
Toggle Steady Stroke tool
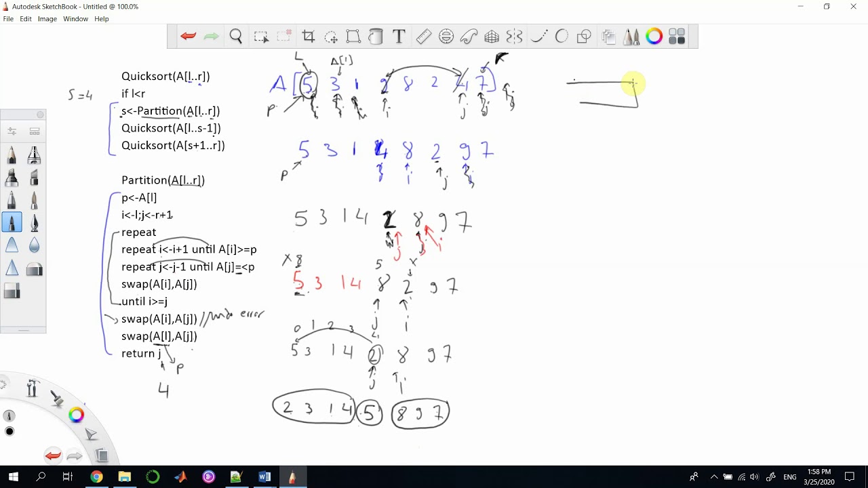point(539,37)
